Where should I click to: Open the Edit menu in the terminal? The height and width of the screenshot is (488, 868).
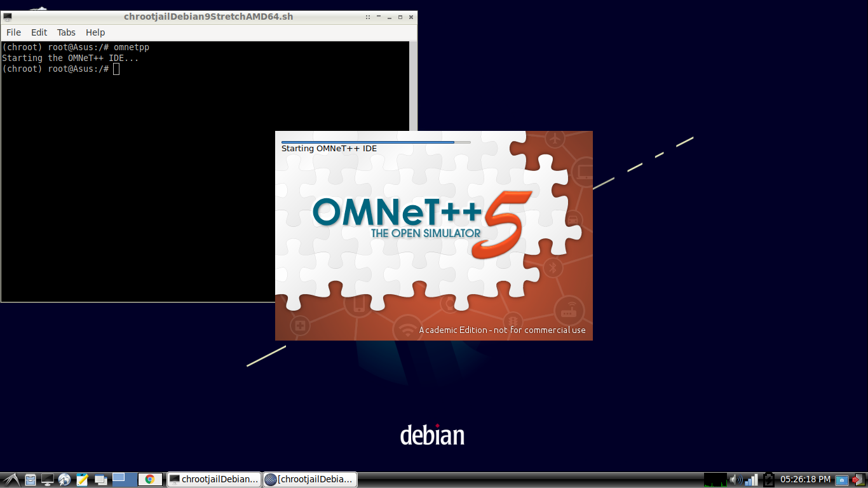[39, 32]
